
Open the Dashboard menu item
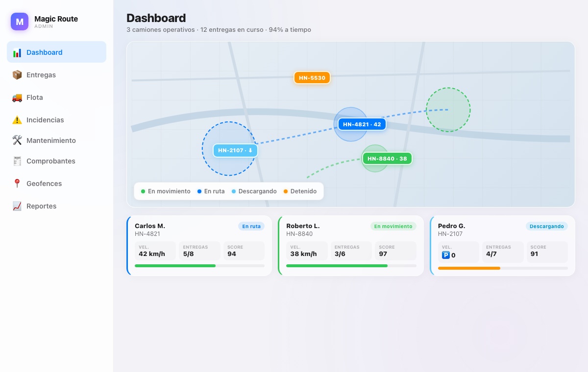[56, 52]
